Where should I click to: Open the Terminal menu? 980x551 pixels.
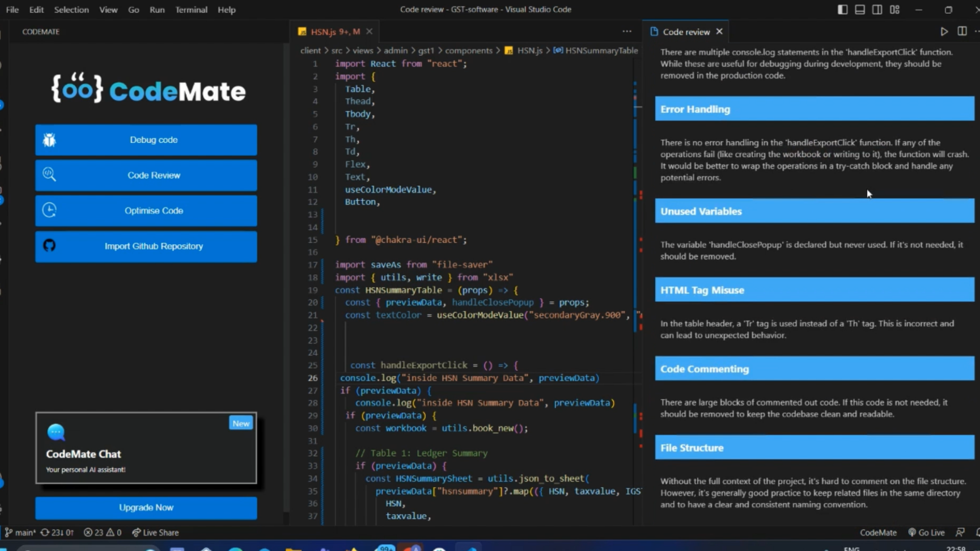coord(191,10)
